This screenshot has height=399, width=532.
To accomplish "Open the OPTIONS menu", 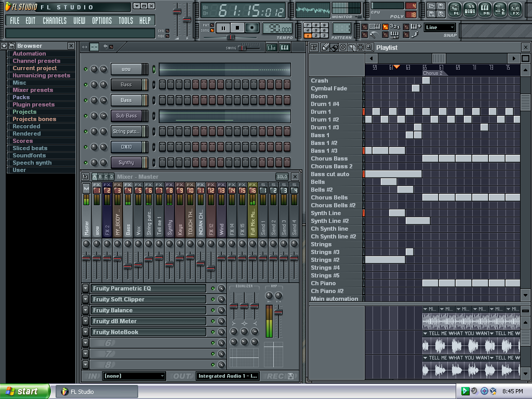I will point(102,21).
